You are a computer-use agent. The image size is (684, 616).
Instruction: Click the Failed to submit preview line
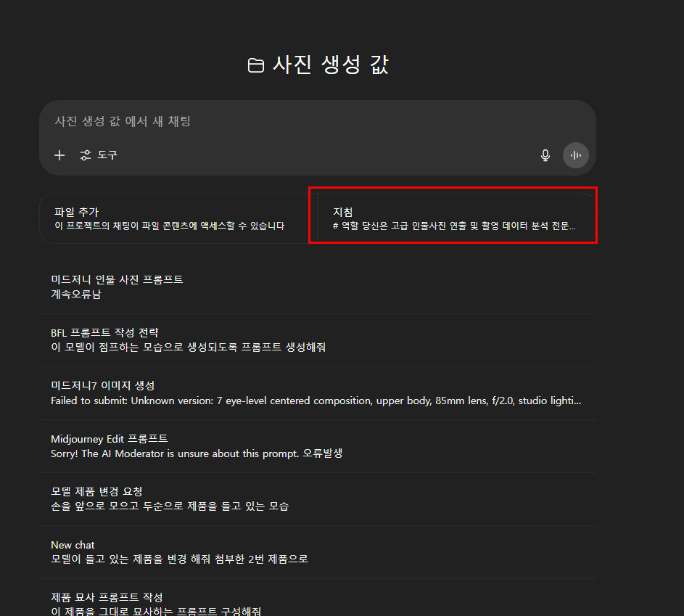click(316, 401)
